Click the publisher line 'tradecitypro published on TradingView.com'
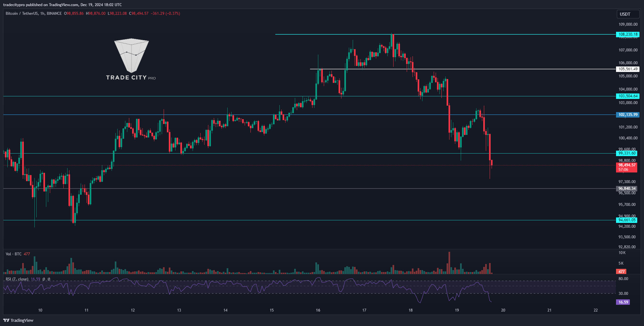The height and width of the screenshot is (326, 644). point(41,4)
